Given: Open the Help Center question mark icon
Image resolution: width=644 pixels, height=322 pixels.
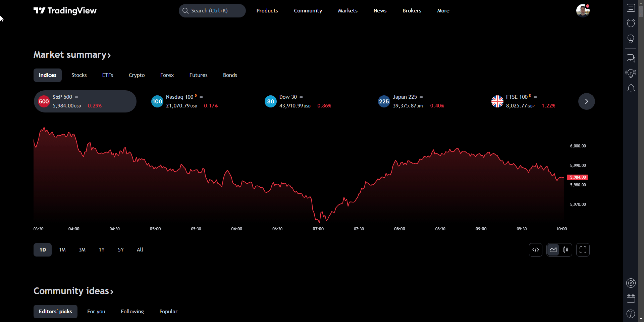Looking at the screenshot, I should [631, 314].
